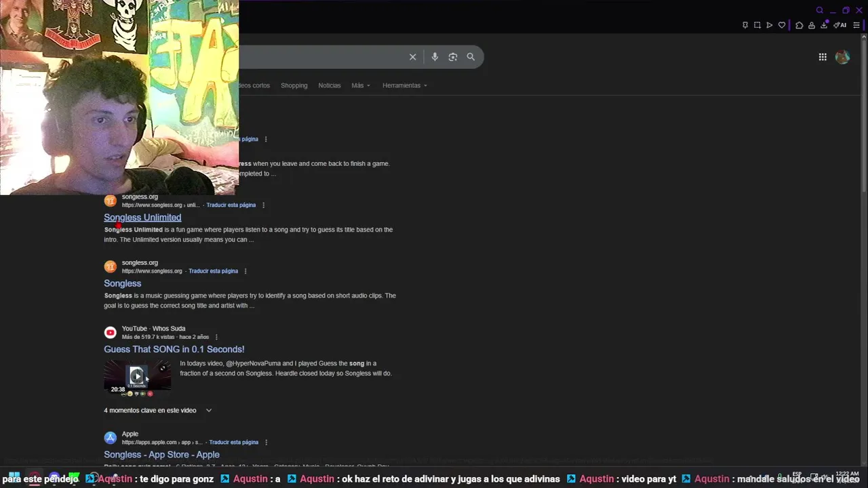
Task: Open the downloads icon
Action: click(825, 25)
